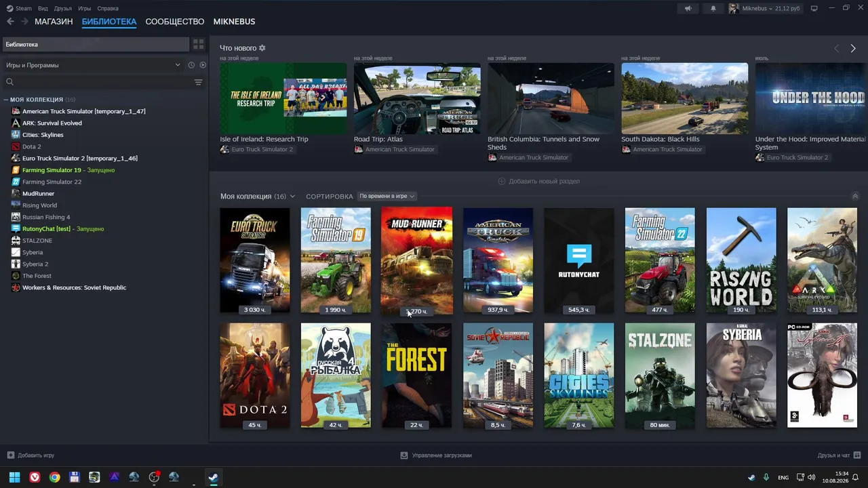Select Workers & Resources: Soviet Republic in sidebar
This screenshot has width=868, height=488.
point(75,287)
